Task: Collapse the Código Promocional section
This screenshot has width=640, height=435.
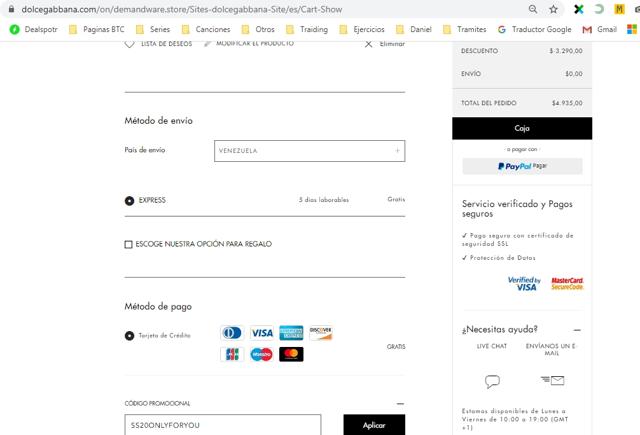Action: (400, 404)
